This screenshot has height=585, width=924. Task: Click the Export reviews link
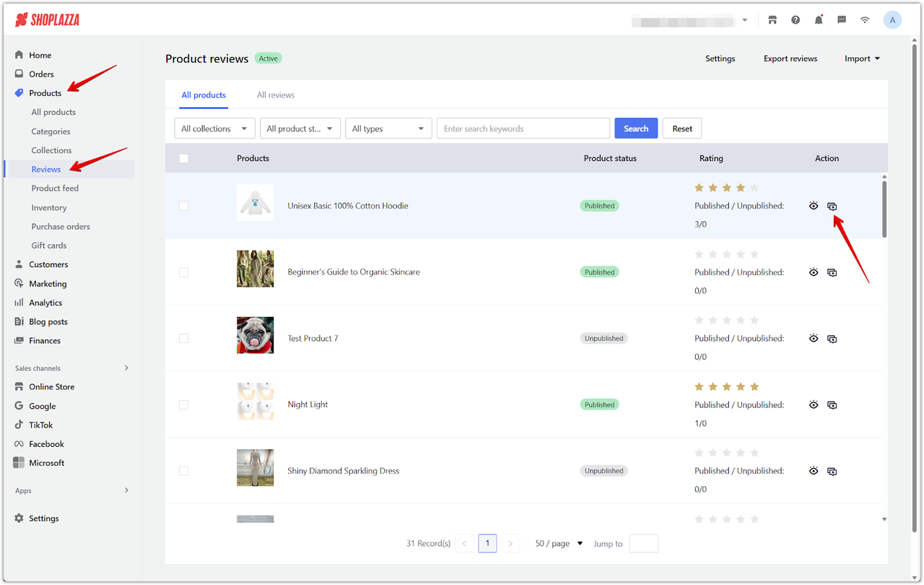tap(790, 58)
